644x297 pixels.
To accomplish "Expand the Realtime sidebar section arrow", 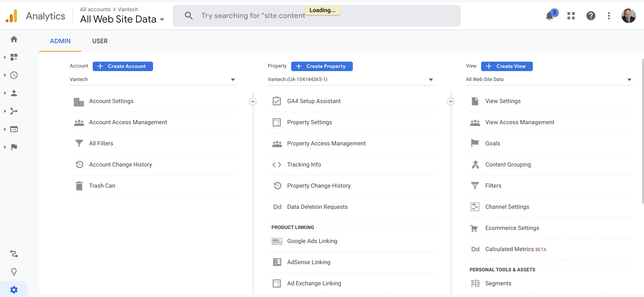I will pos(5,75).
